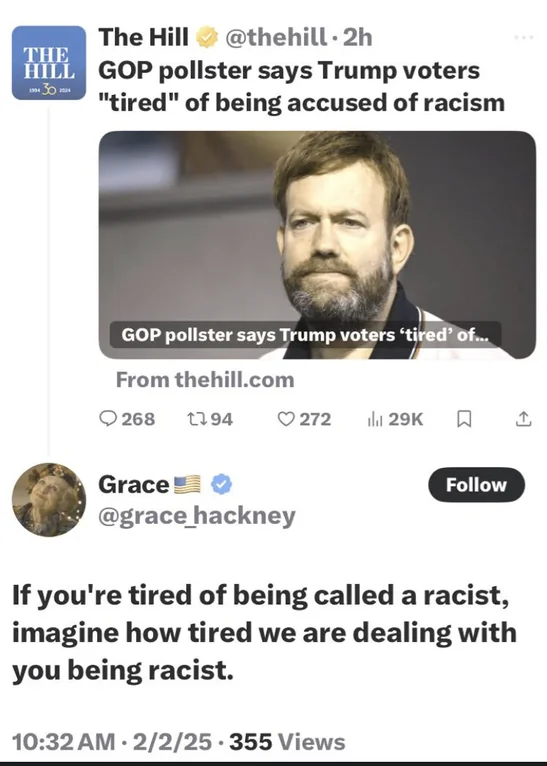Open Grace's profile picture
Screen dimensions: 547x766
point(49,500)
